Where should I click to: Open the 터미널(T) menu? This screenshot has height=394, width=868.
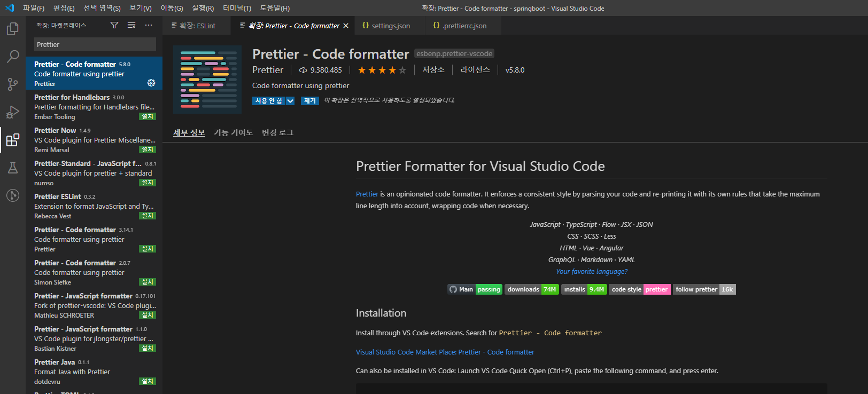pos(237,8)
